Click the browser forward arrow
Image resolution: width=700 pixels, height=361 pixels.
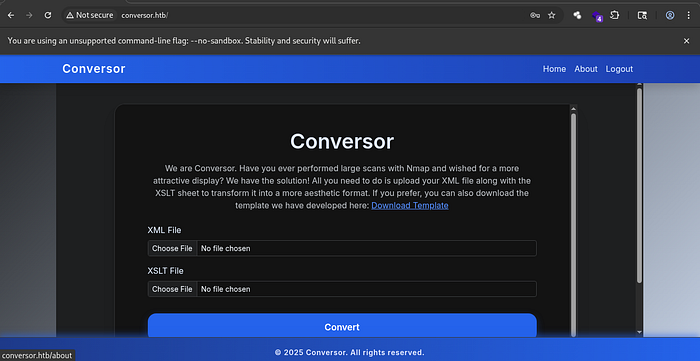(29, 15)
